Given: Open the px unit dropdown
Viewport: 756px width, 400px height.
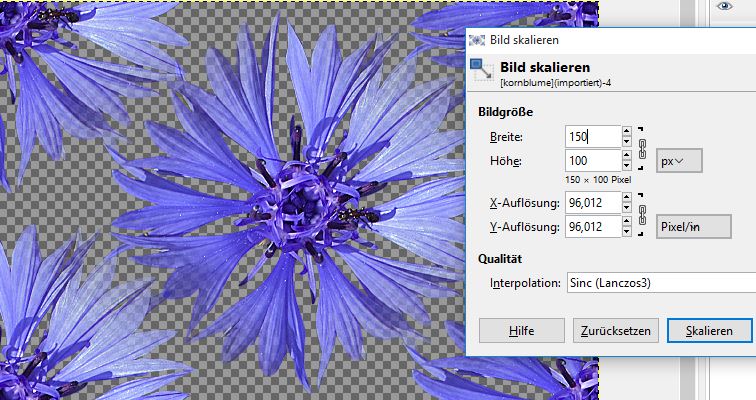Looking at the screenshot, I should pyautogui.click(x=679, y=161).
